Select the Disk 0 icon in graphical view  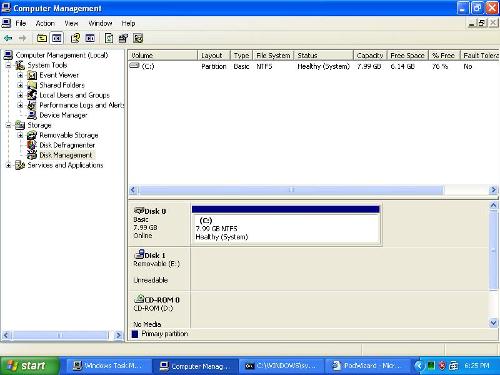click(138, 211)
